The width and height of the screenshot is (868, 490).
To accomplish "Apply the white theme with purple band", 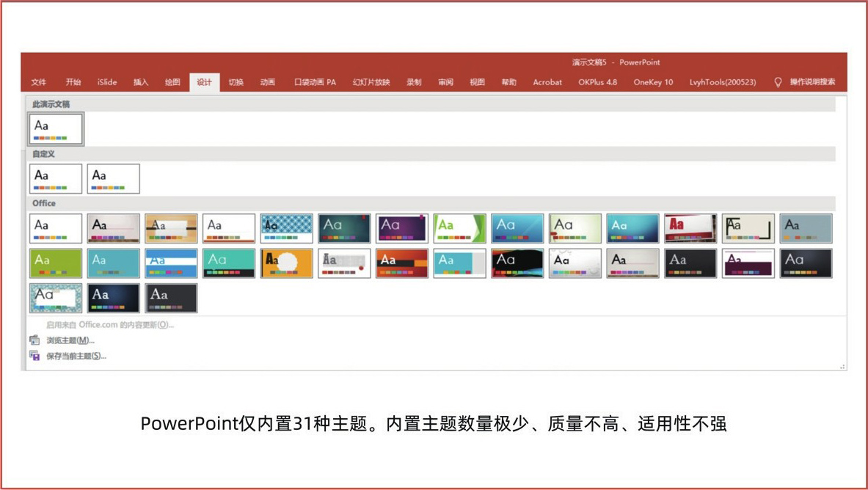I will [x=748, y=263].
